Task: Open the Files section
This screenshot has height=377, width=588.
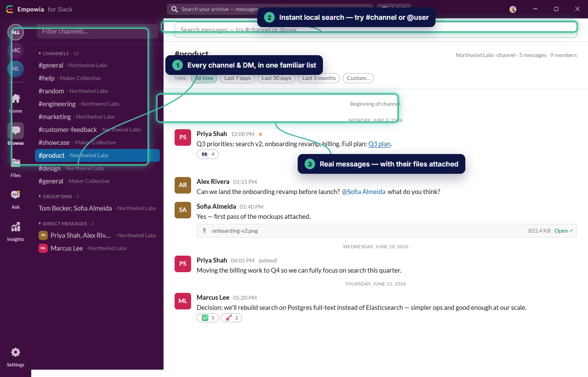Action: [16, 167]
